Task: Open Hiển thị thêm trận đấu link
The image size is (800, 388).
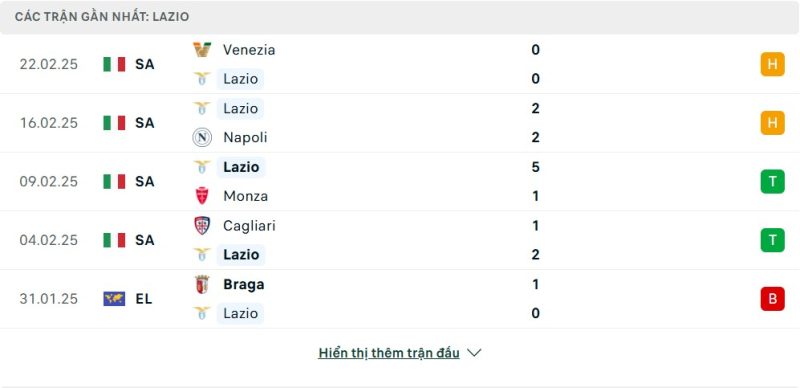Action: (389, 353)
